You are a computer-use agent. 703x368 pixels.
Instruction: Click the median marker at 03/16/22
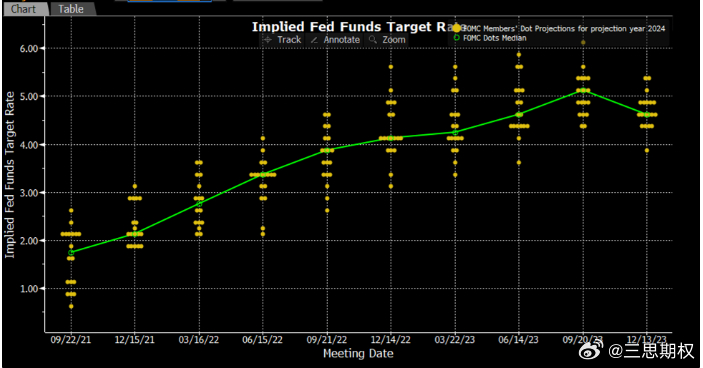coord(199,204)
